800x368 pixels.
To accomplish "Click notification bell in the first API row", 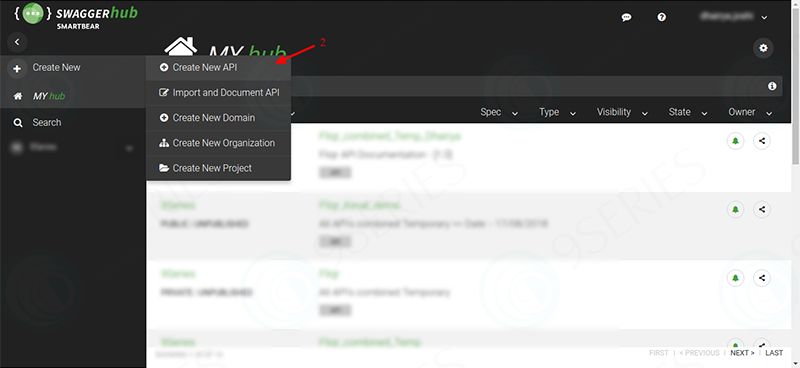I will click(736, 141).
